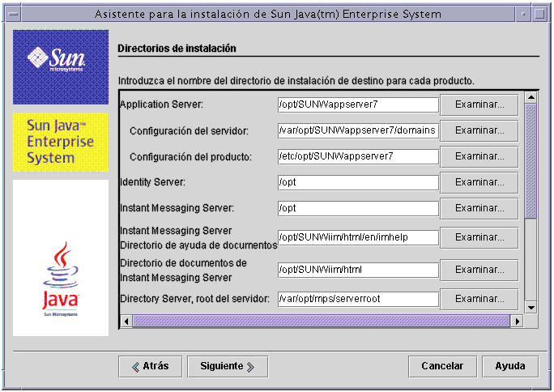Click the horizontal scrollbar left arrow
The height and width of the screenshot is (392, 554).
[126, 322]
